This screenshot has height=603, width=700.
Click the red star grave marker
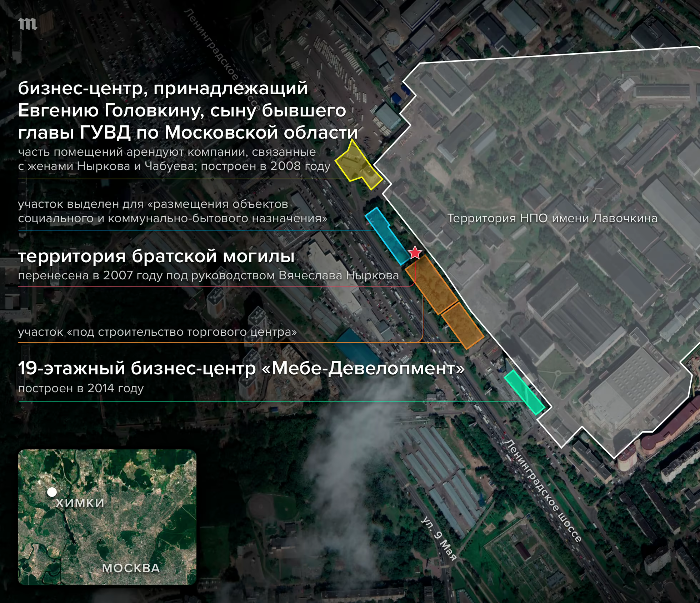pyautogui.click(x=415, y=253)
